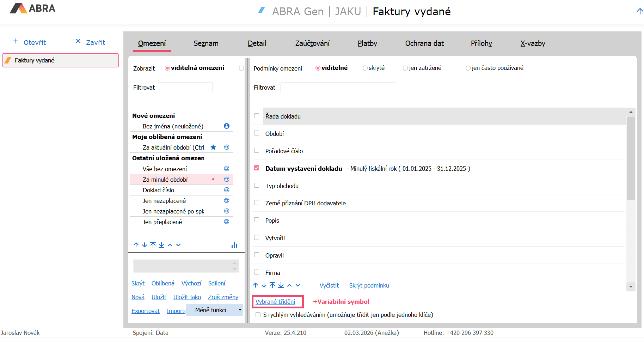Viewport: 644px width, 338px height.
Task: Click the ABRA logo in the top-left
Action: [x=32, y=8]
